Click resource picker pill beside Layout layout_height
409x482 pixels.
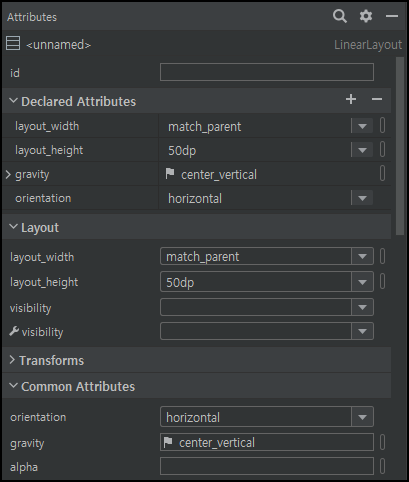(x=382, y=281)
